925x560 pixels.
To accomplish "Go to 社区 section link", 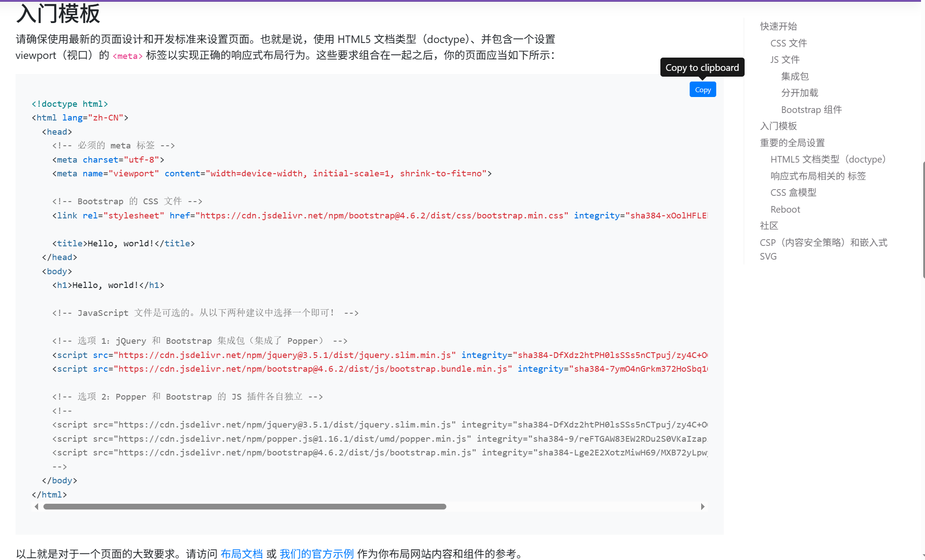I will pyautogui.click(x=769, y=226).
